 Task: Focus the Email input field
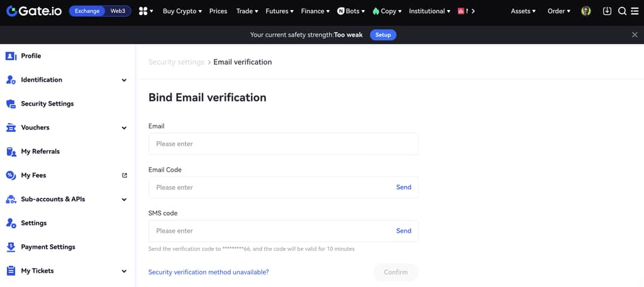pos(283,144)
